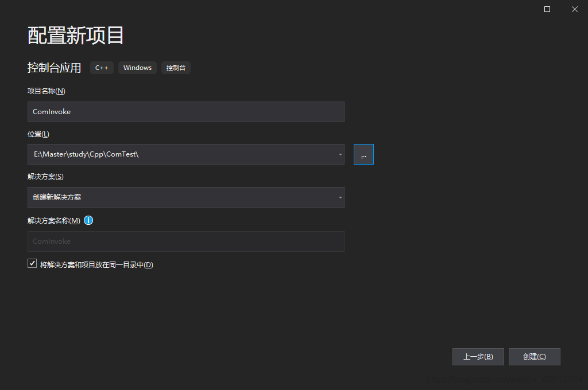Maximize the dialog window

[x=547, y=9]
